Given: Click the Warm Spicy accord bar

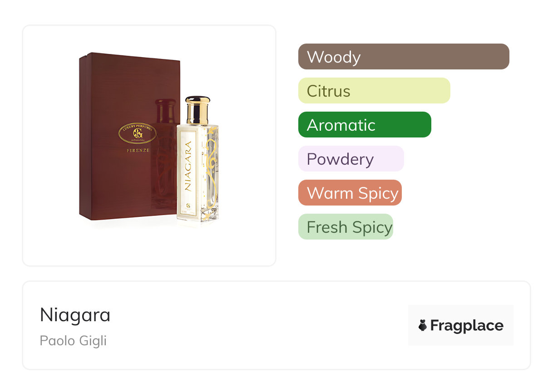Looking at the screenshot, I should (350, 193).
